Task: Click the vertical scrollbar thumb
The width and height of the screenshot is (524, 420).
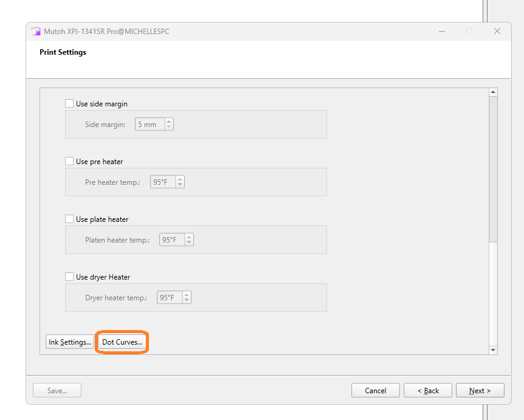Action: [x=493, y=169]
